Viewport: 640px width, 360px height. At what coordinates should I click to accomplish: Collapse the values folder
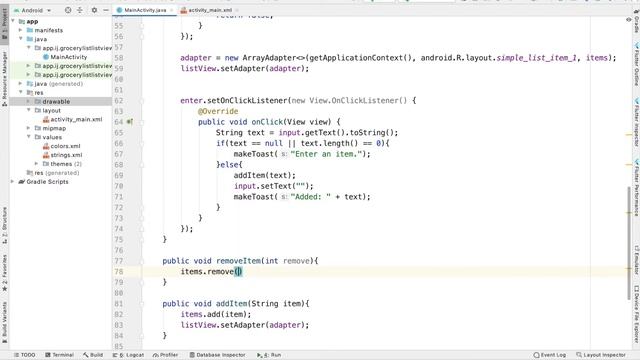(x=29, y=137)
